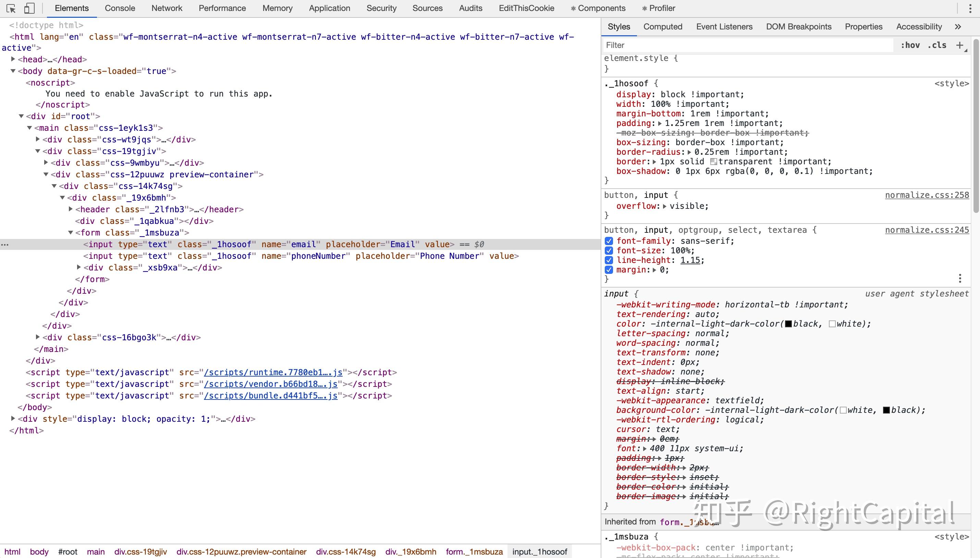Viewport: 980px width, 558px height.
Task: Expand the div css-16bgo3k node
Action: (x=38, y=337)
